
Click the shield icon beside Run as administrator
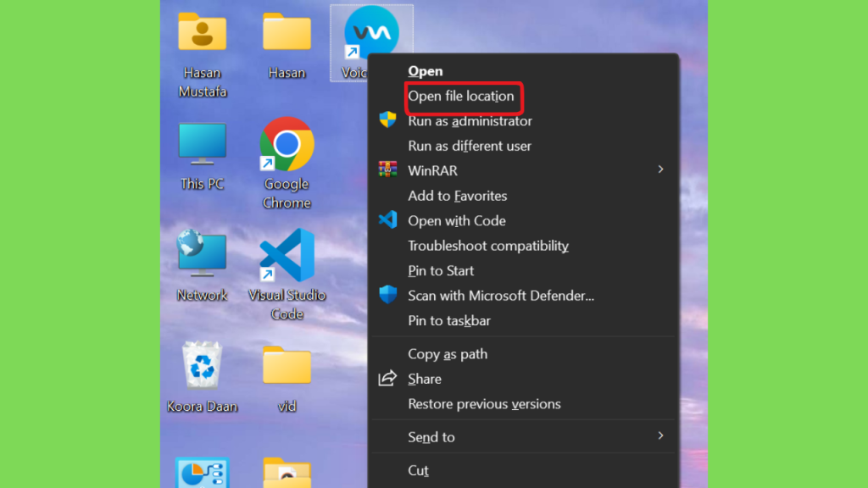pos(387,119)
